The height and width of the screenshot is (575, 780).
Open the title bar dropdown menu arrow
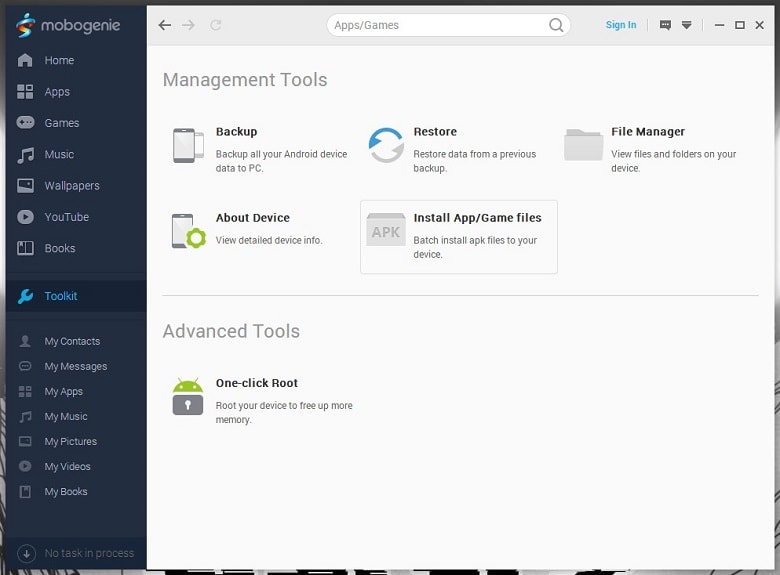tap(686, 25)
